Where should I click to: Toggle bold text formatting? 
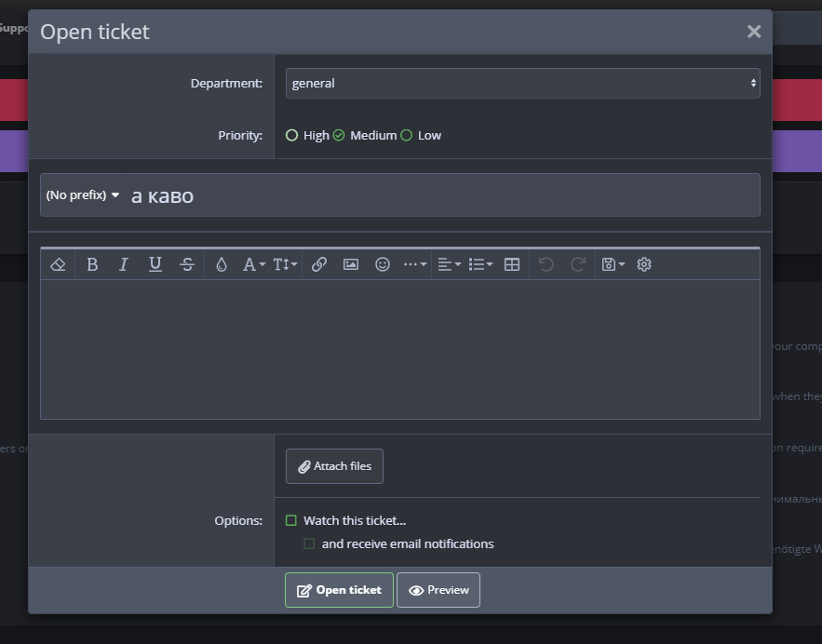(x=92, y=264)
